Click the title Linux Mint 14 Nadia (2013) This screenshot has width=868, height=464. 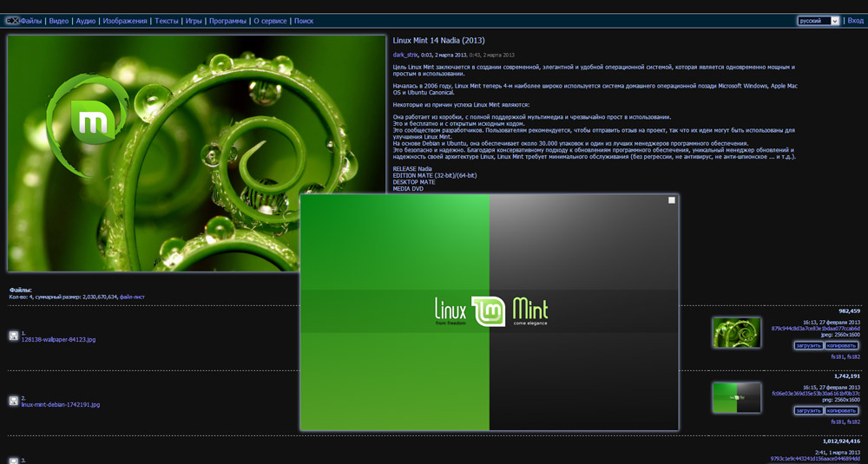coord(438,41)
